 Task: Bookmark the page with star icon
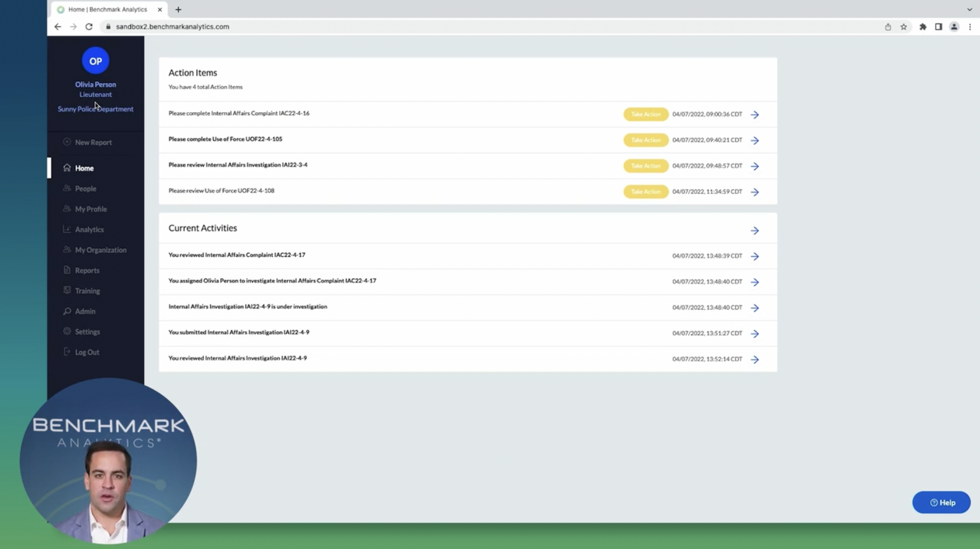(x=904, y=27)
